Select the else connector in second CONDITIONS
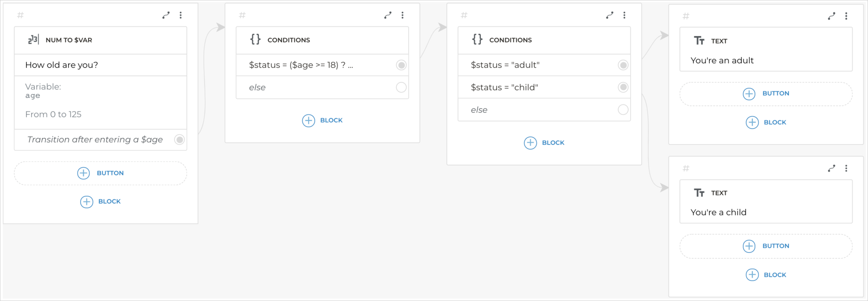The height and width of the screenshot is (301, 868). (x=623, y=110)
